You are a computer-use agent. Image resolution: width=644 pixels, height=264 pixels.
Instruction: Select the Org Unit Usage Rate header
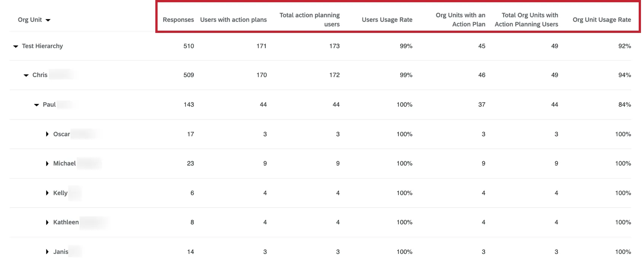point(602,20)
